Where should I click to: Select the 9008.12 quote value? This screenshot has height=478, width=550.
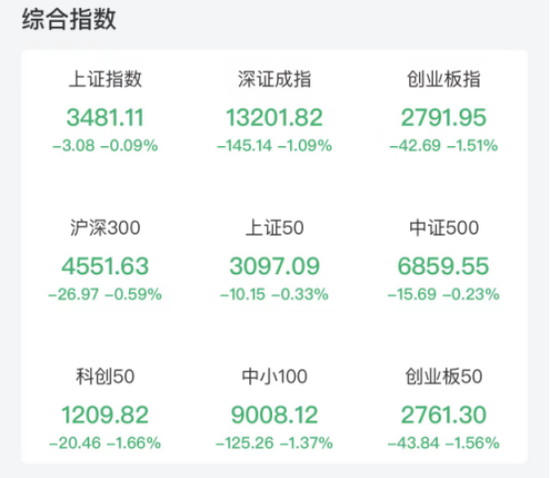[x=274, y=415]
